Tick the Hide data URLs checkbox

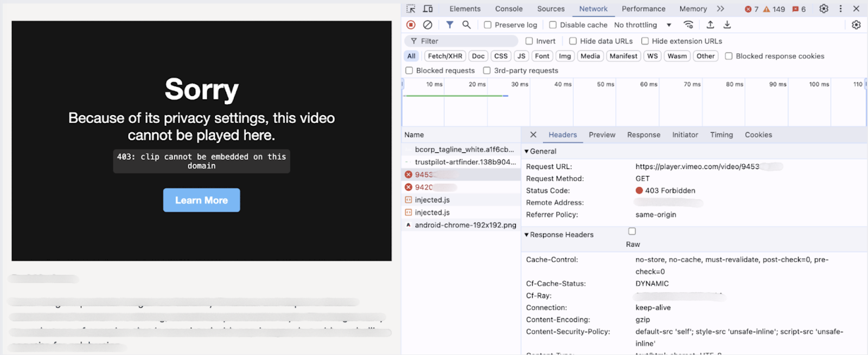click(x=573, y=41)
